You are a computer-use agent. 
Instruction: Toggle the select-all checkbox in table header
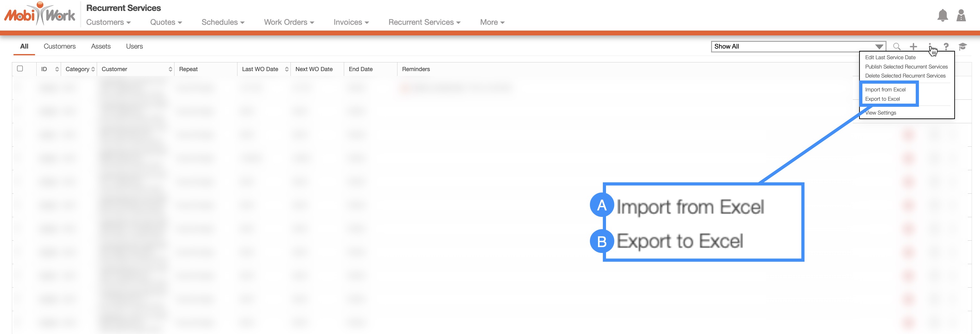click(20, 69)
